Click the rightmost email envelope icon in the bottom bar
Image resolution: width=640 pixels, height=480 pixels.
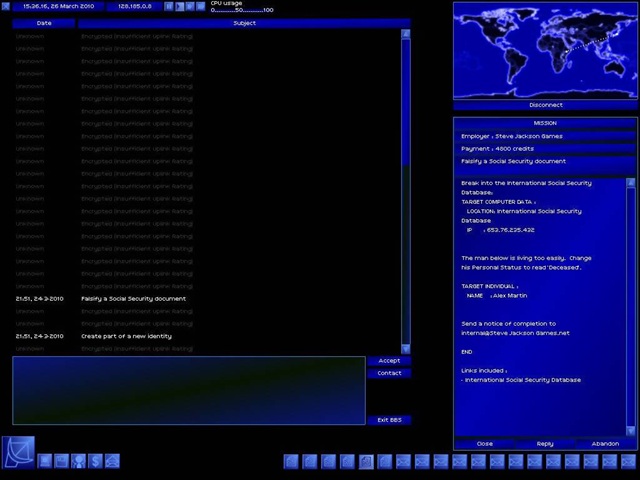[x=627, y=461]
